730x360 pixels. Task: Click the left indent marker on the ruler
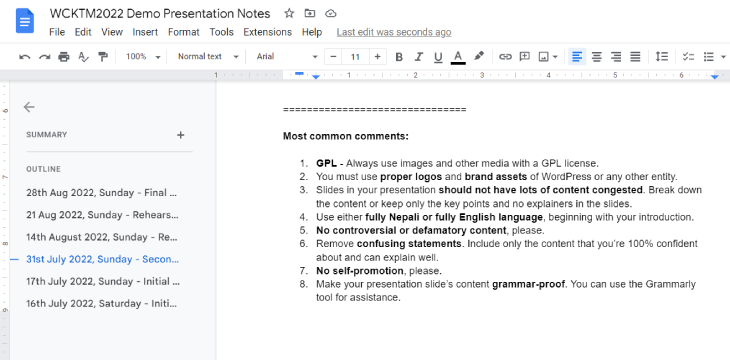click(x=316, y=76)
